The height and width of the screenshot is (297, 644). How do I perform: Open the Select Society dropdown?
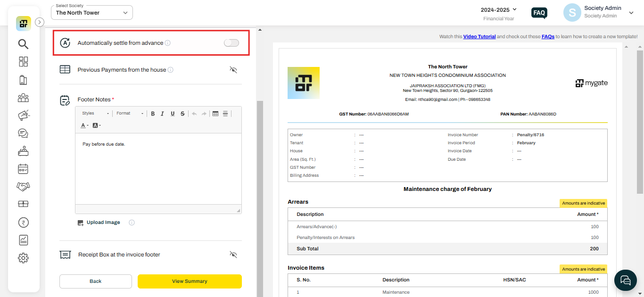[91, 12]
